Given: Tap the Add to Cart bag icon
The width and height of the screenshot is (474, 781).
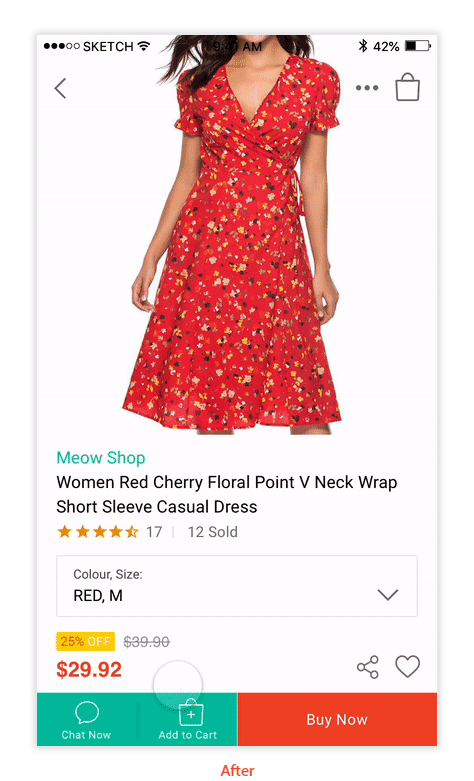Looking at the screenshot, I should pos(191,712).
